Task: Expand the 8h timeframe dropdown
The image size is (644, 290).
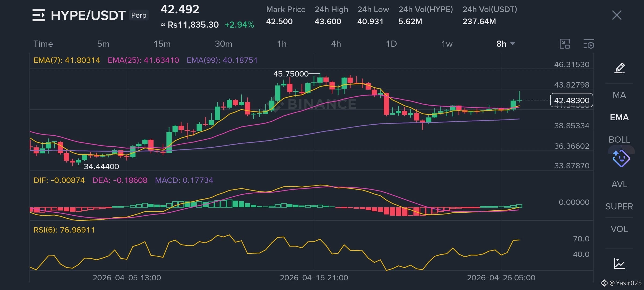Action: point(506,44)
